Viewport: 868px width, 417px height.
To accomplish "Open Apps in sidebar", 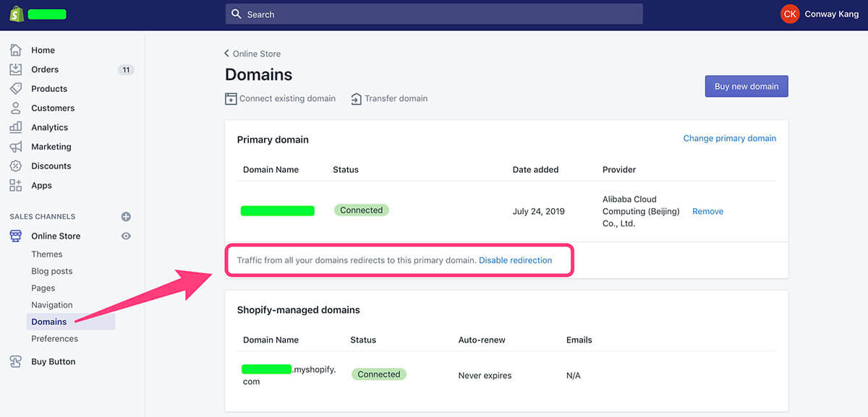I will (41, 185).
